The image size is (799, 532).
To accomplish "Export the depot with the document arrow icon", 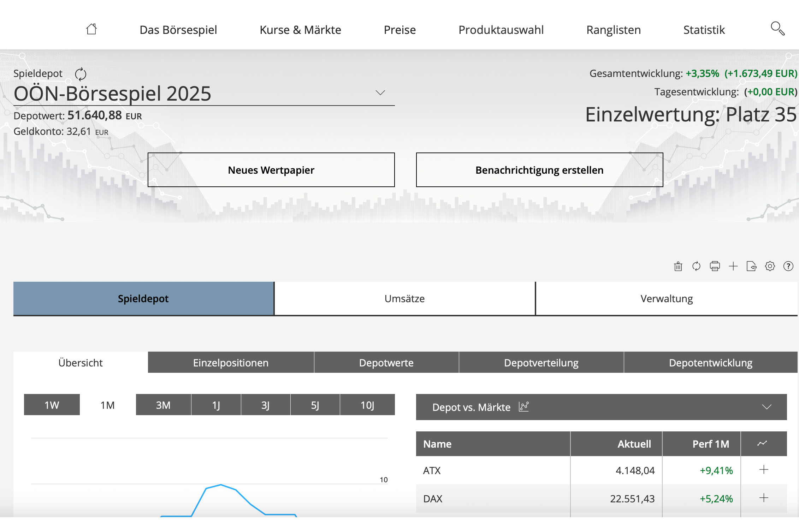I will tap(751, 266).
